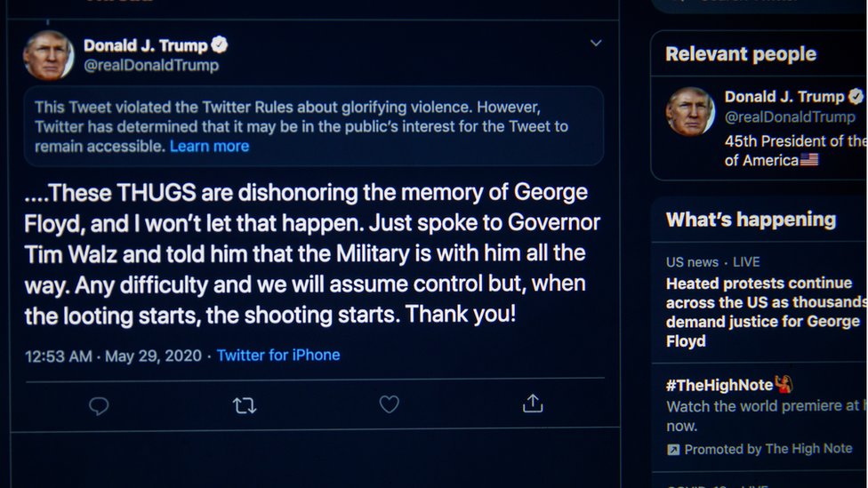Open the tweet author's profile picture
Viewport: 868px width, 488px height.
48,55
